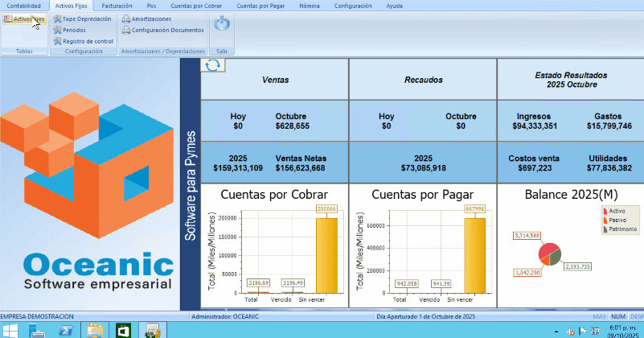This screenshot has height=338, width=644.
Task: Open the Pos ribbon tab
Action: point(151,6)
